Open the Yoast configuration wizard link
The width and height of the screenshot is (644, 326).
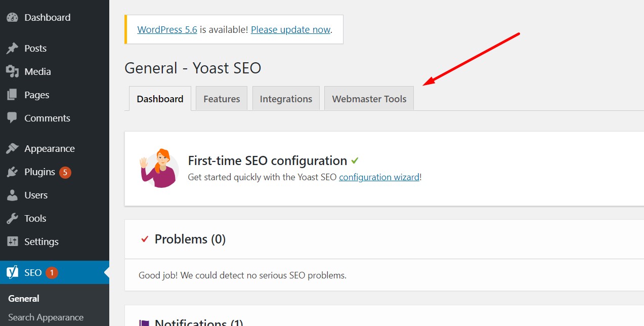pos(379,177)
